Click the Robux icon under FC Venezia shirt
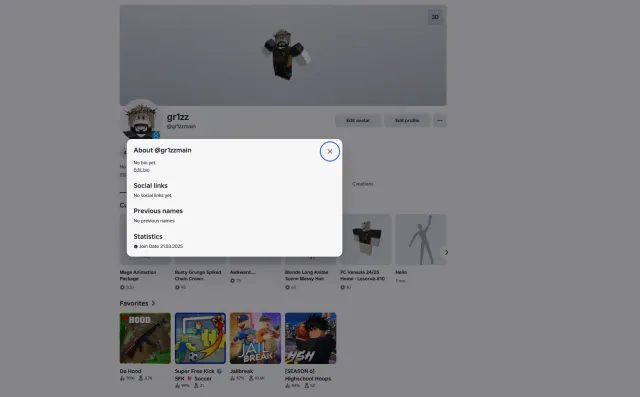640x397 pixels. [x=342, y=287]
